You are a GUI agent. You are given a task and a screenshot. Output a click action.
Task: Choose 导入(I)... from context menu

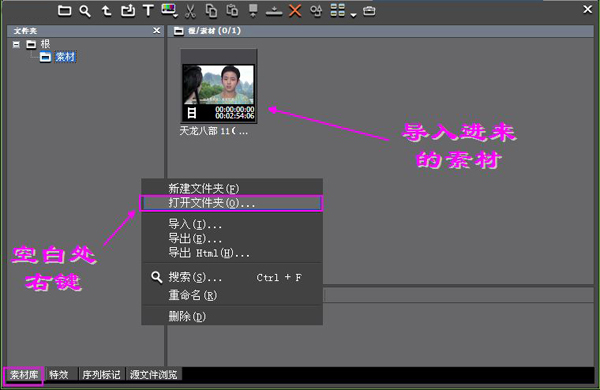point(232,224)
